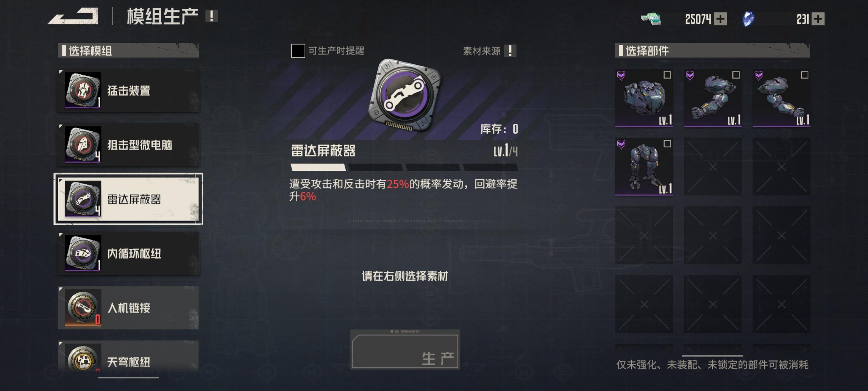Screen dimensions: 868x391
Task: Select the 人机链接 module
Action: tap(128, 308)
